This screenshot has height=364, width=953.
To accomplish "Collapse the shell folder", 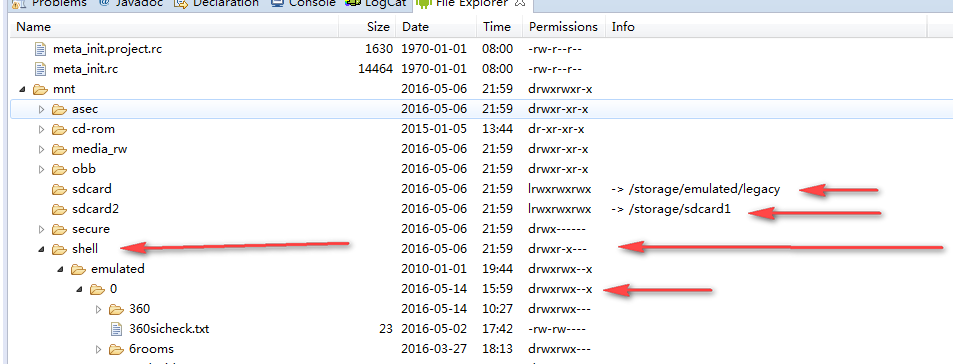I will pyautogui.click(x=41, y=249).
